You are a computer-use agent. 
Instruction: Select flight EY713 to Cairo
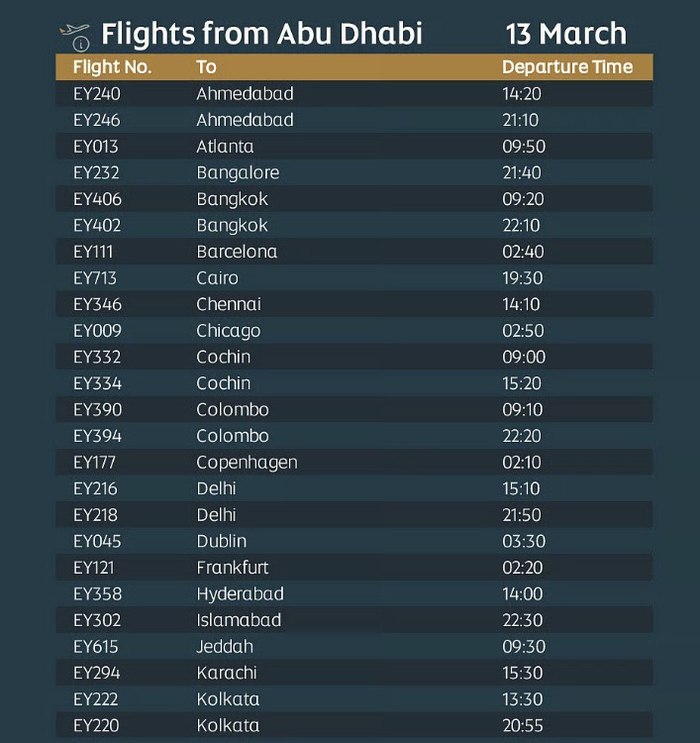(354, 277)
